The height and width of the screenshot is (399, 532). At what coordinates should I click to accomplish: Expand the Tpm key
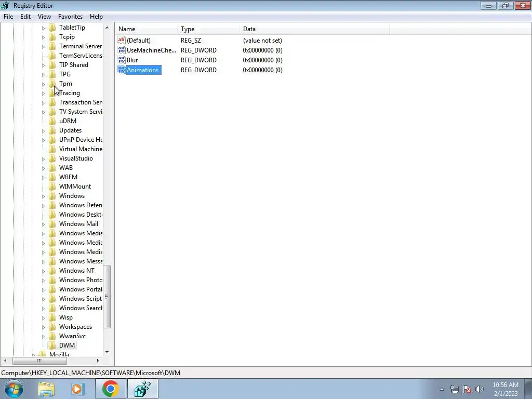click(x=43, y=84)
